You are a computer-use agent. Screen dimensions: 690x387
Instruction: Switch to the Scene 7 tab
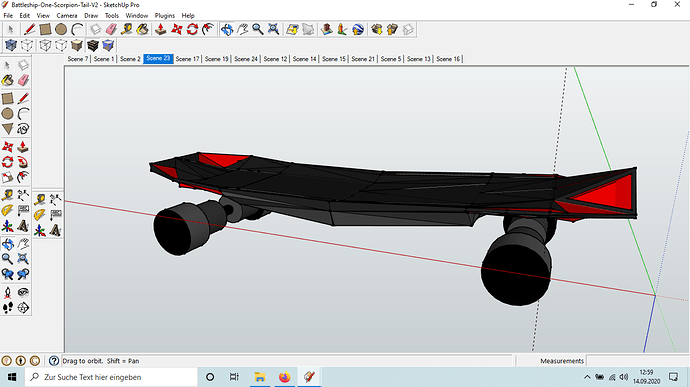click(x=77, y=59)
